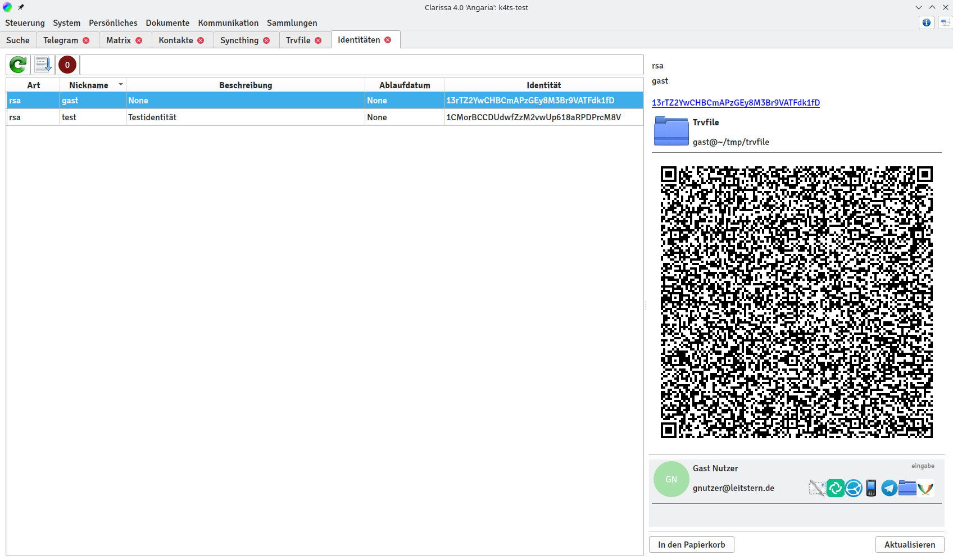Viewport: 953px width, 560px height.
Task: Open the blue info icon at top right
Action: point(927,22)
